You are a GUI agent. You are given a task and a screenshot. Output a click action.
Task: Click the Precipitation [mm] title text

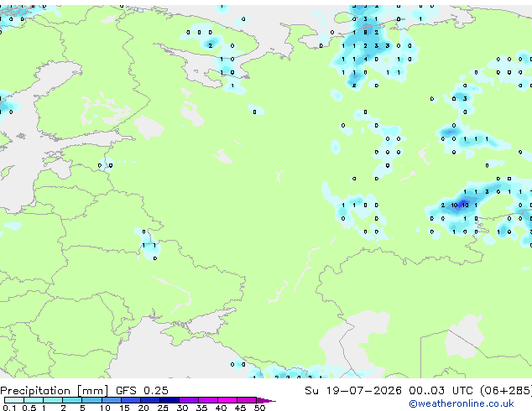55,391
